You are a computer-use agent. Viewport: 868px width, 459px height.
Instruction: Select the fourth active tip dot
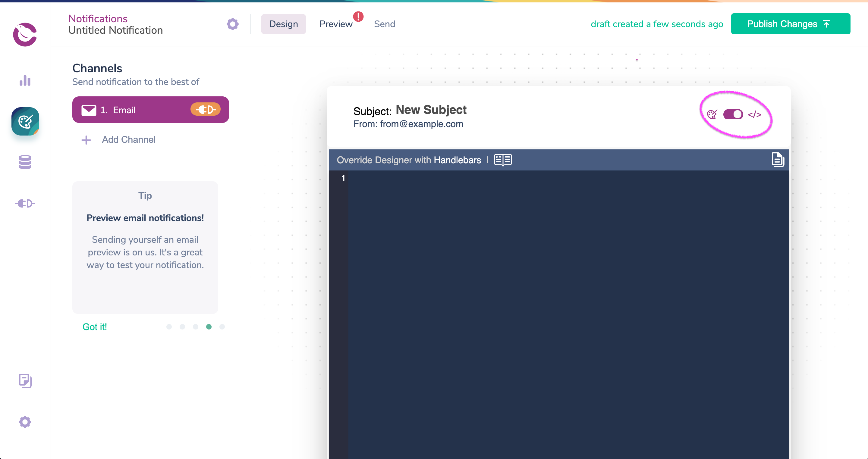(209, 327)
